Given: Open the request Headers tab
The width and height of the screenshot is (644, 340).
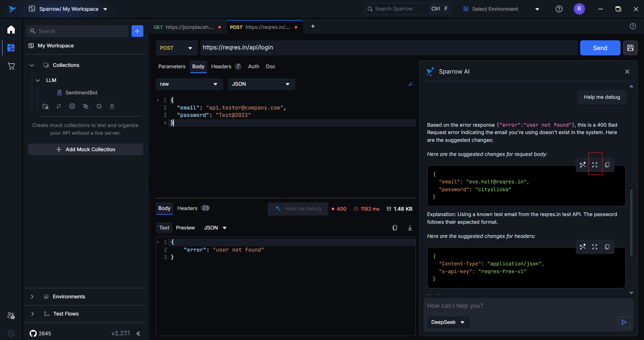Looking at the screenshot, I should click(226, 67).
